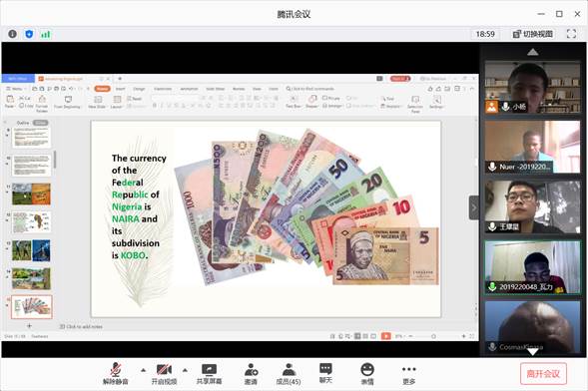588x391 pixels.
Task: Enter full screen mode
Action: (571, 34)
